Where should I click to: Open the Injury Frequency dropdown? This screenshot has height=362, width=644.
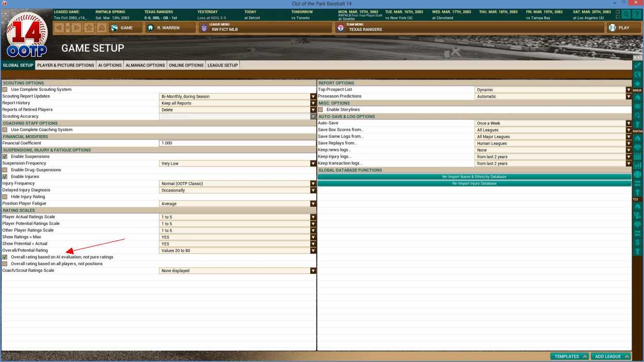238,184
